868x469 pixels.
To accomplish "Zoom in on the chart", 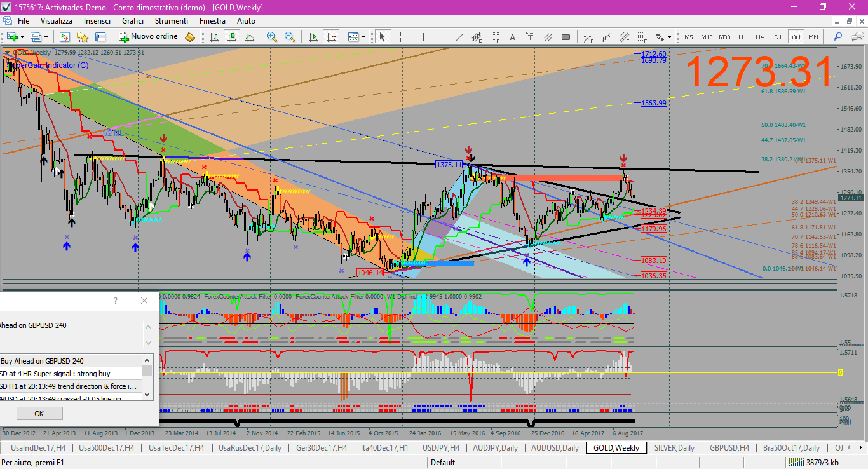I will 272,37.
